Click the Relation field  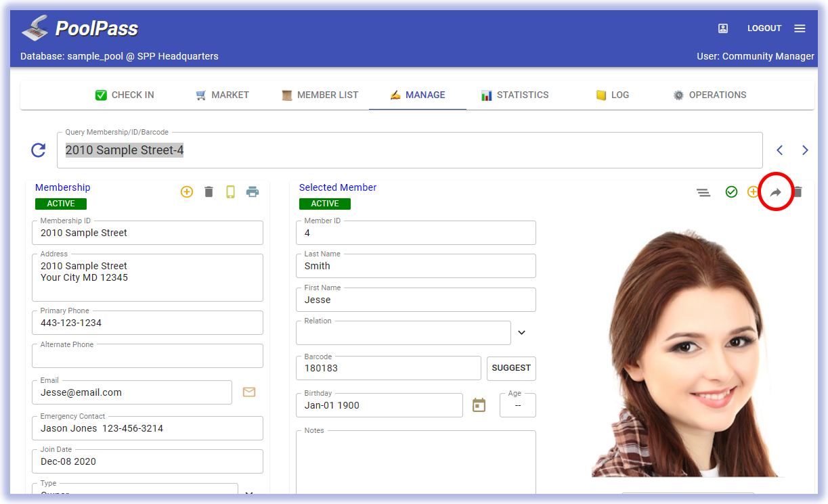(x=404, y=333)
